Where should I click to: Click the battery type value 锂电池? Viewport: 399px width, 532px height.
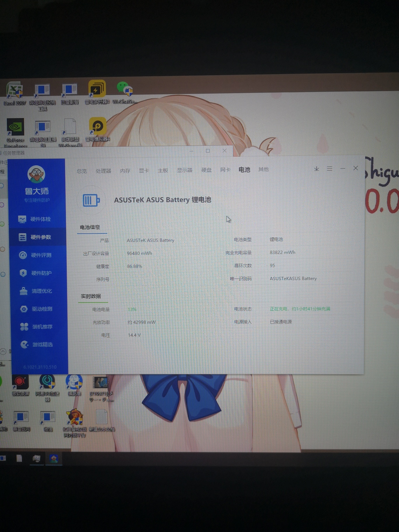(x=276, y=239)
